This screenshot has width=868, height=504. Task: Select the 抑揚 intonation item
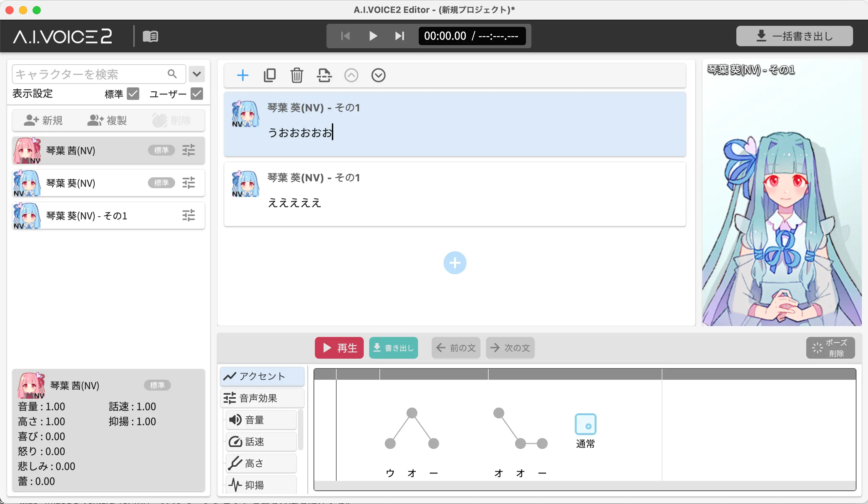click(x=261, y=485)
